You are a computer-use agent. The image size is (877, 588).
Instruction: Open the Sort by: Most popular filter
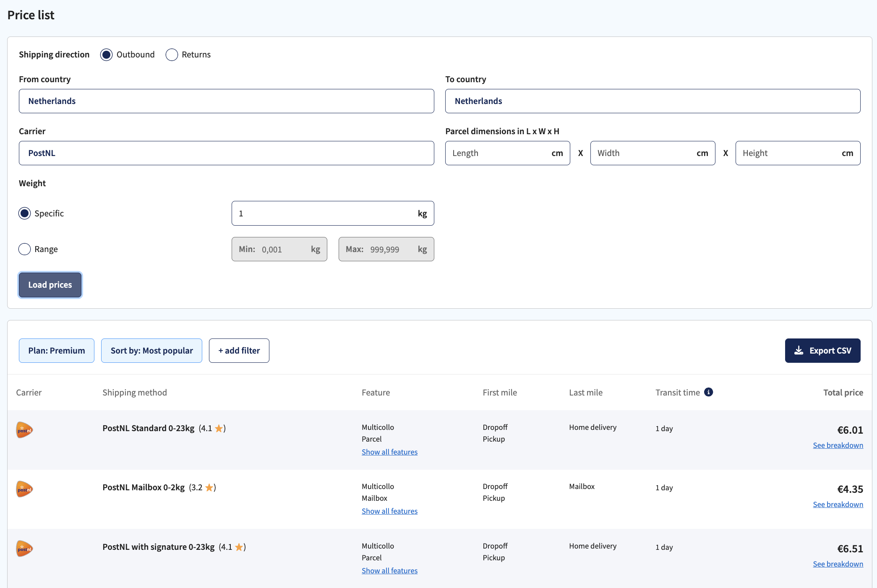[x=151, y=351]
